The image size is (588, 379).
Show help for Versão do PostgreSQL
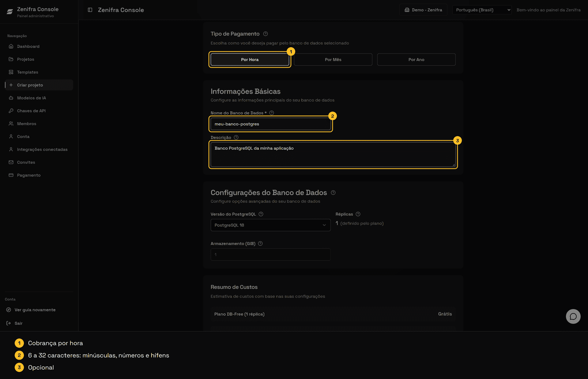coord(261,214)
